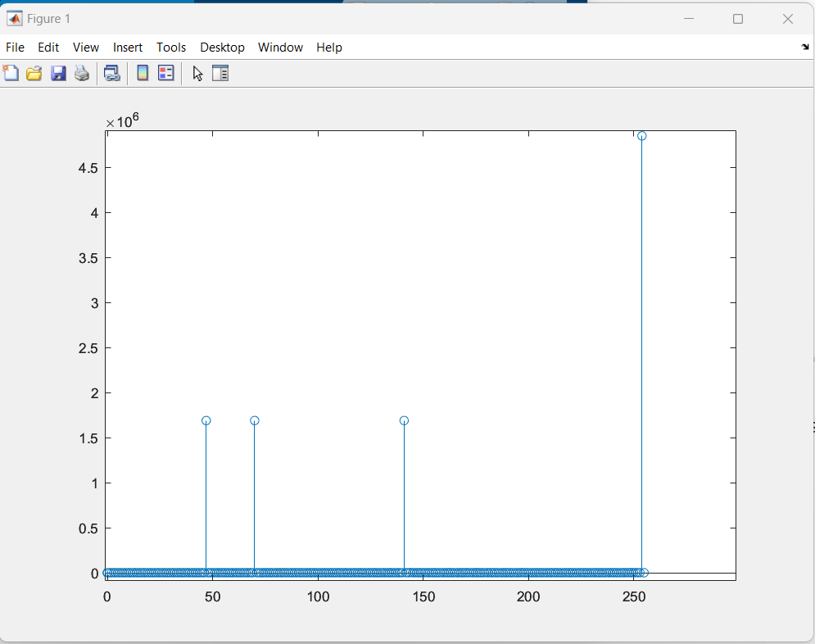Screen dimensions: 815x644
Task: Click the x-axis tick label 100
Action: 318,596
